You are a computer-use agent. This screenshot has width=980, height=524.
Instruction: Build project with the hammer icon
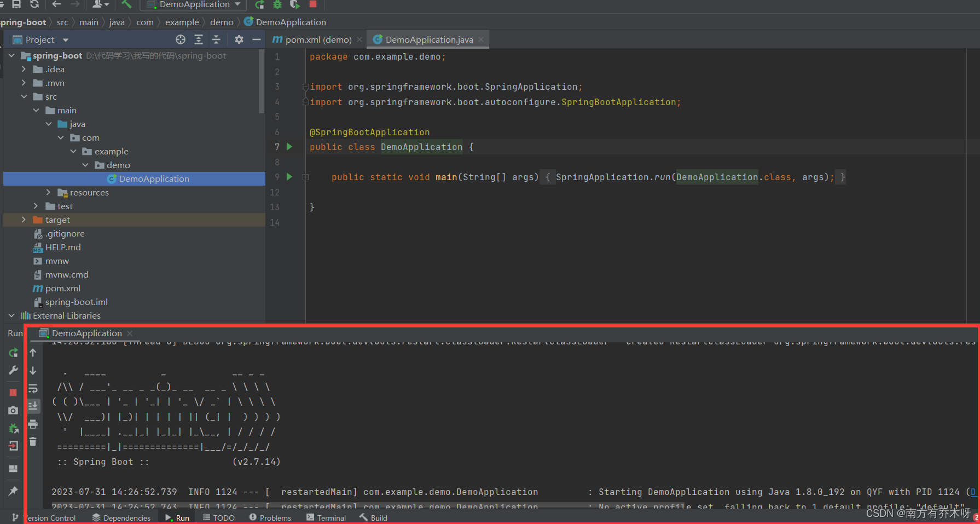(x=127, y=4)
